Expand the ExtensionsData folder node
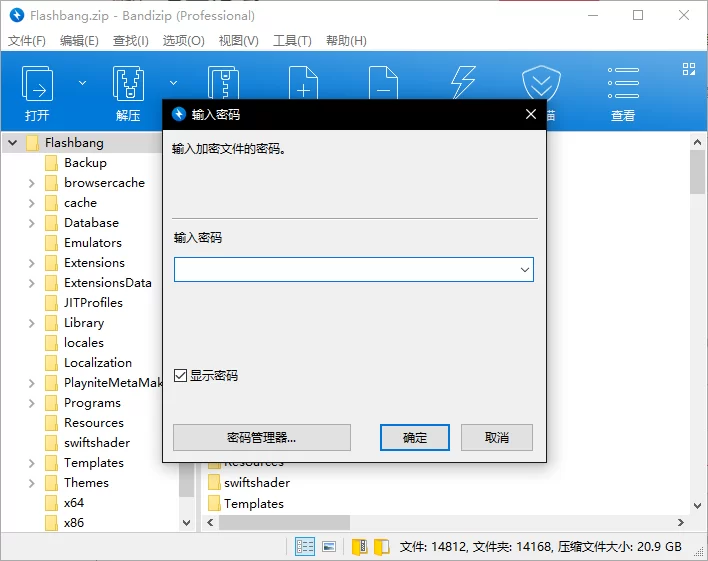Image resolution: width=708 pixels, height=561 pixels. click(31, 283)
